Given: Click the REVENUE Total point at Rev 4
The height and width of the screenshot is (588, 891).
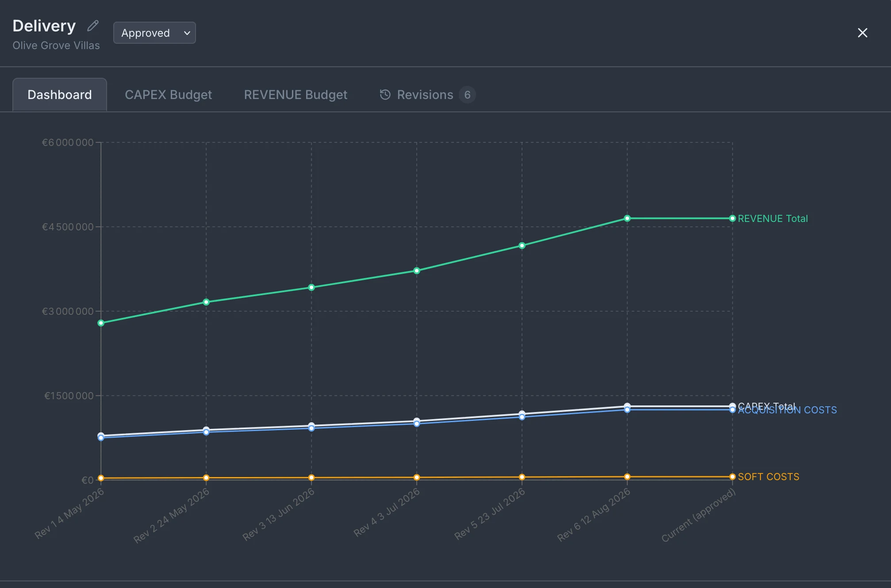Looking at the screenshot, I should point(417,271).
